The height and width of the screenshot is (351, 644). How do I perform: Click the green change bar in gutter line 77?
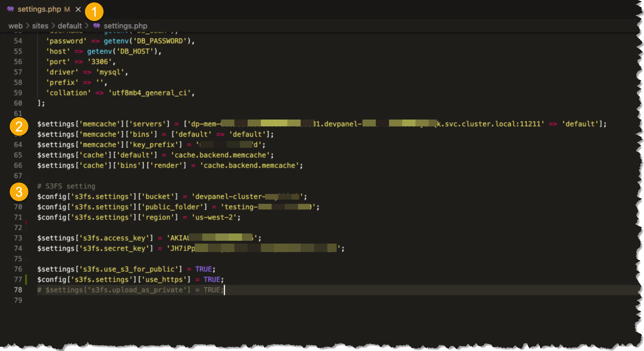click(26, 279)
